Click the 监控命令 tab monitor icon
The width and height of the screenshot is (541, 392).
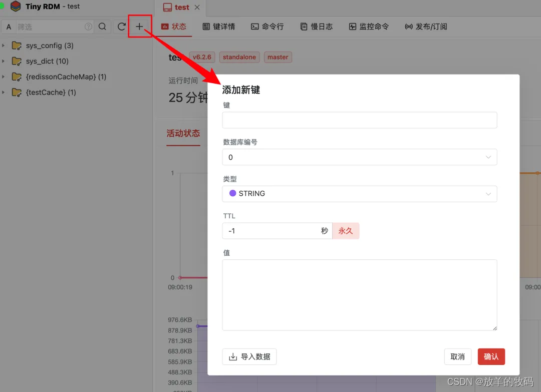coord(352,27)
